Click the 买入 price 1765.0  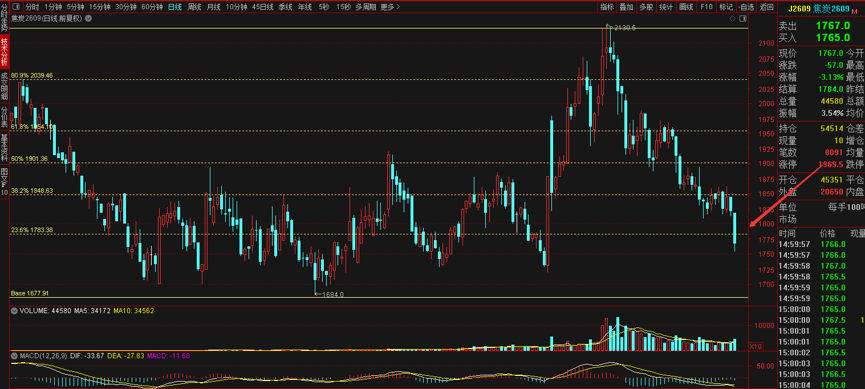(x=832, y=38)
